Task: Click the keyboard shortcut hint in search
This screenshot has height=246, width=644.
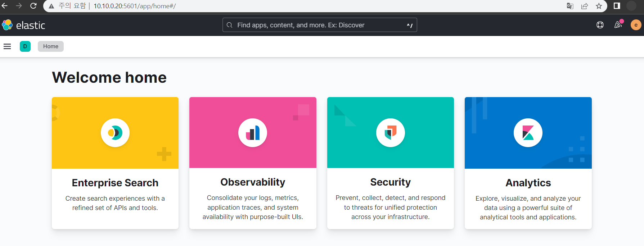Action: [x=410, y=25]
